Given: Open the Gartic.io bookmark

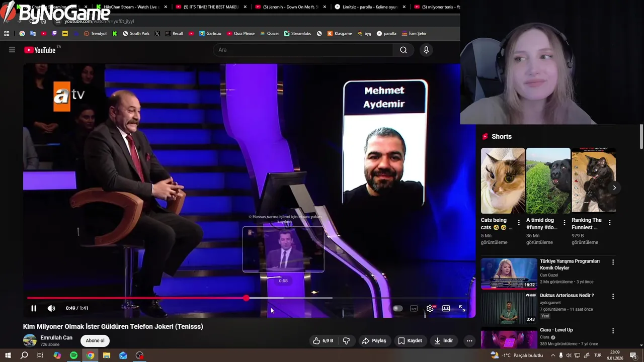Looking at the screenshot, I should [x=210, y=34].
